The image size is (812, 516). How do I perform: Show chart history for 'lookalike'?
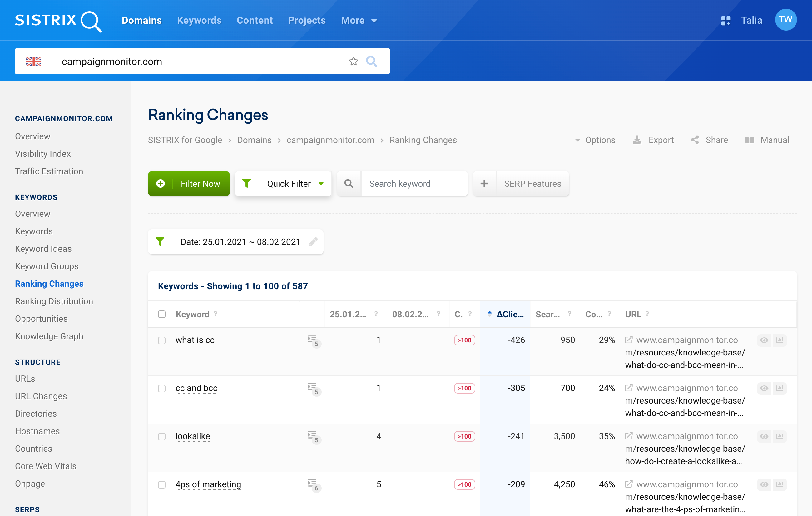(780, 436)
